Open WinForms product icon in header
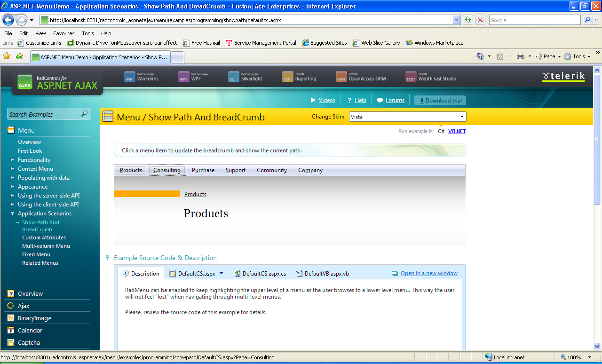The width and height of the screenshot is (602, 364). 129,76
